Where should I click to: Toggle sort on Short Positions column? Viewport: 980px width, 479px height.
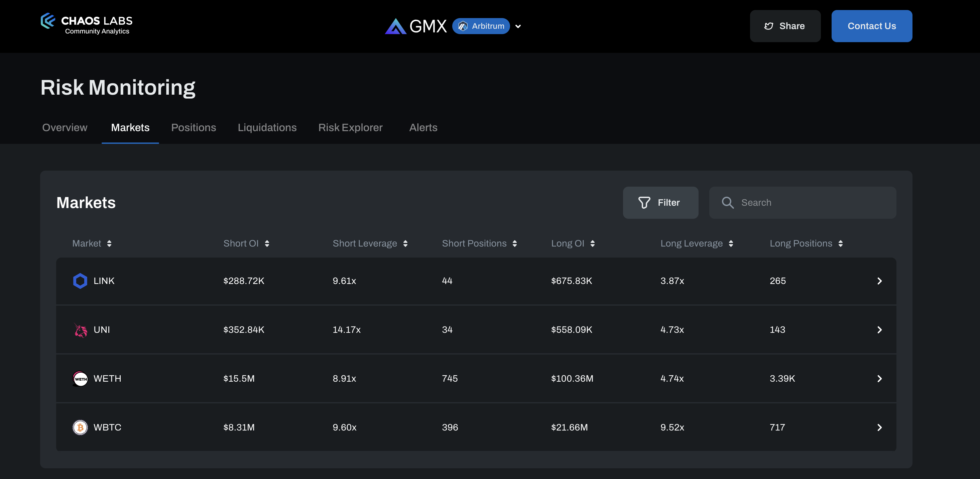coord(515,244)
